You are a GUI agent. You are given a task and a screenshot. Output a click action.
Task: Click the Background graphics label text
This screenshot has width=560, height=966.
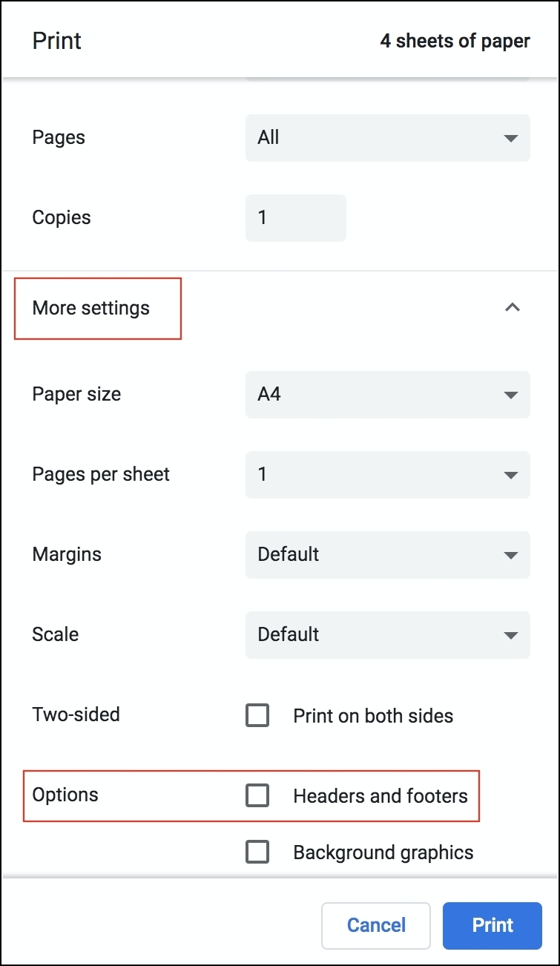click(x=383, y=852)
